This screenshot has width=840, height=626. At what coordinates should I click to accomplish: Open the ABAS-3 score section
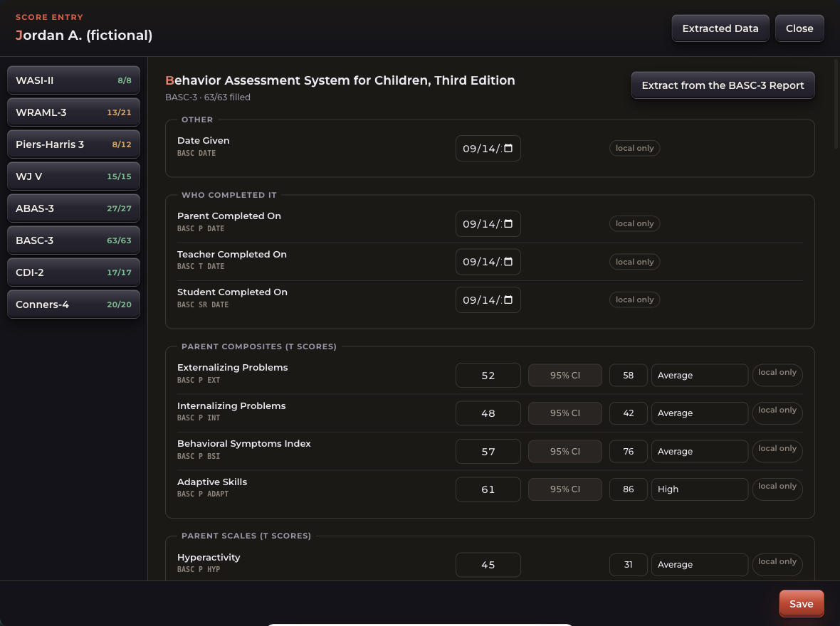click(73, 208)
